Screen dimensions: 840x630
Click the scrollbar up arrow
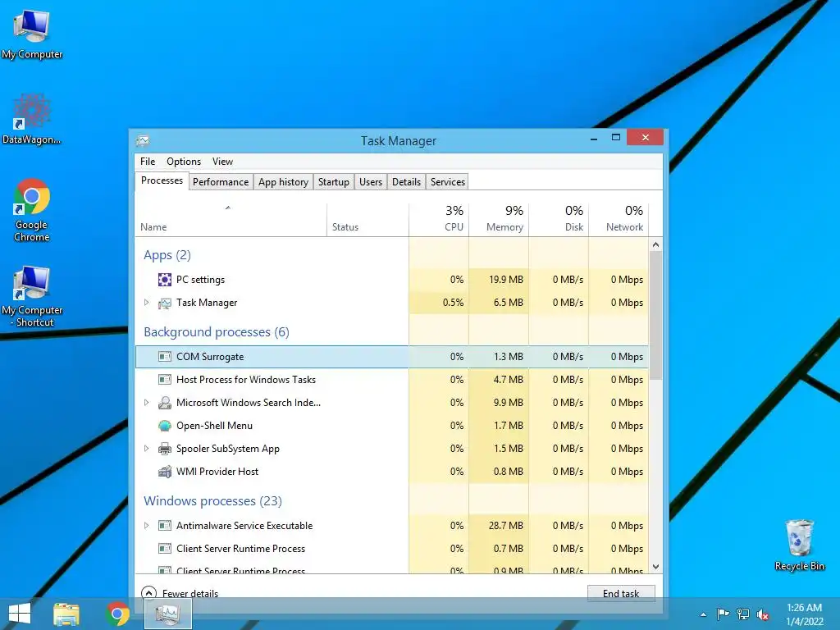point(655,244)
